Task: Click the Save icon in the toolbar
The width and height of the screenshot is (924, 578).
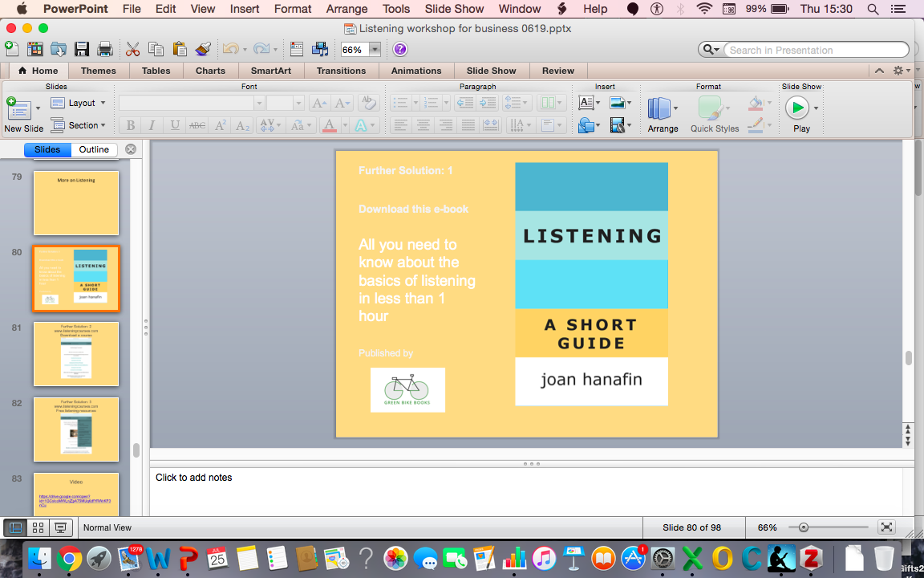Action: [x=81, y=49]
